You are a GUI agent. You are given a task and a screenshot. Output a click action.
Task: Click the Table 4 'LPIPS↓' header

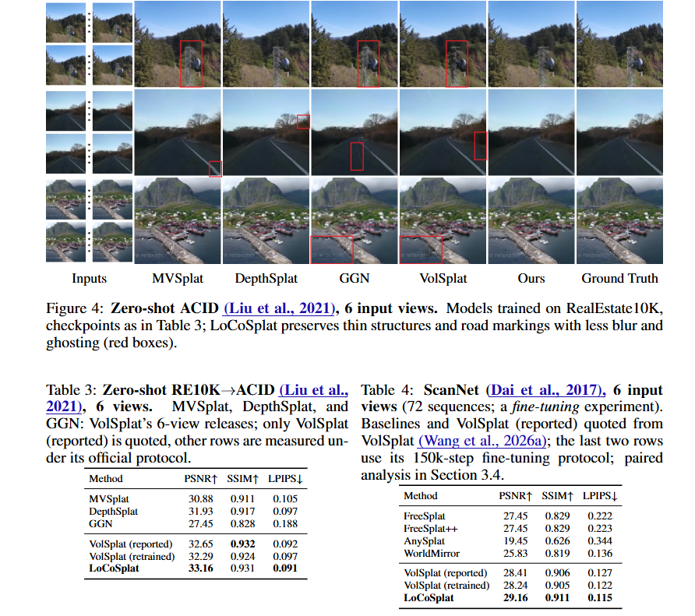tap(600, 496)
